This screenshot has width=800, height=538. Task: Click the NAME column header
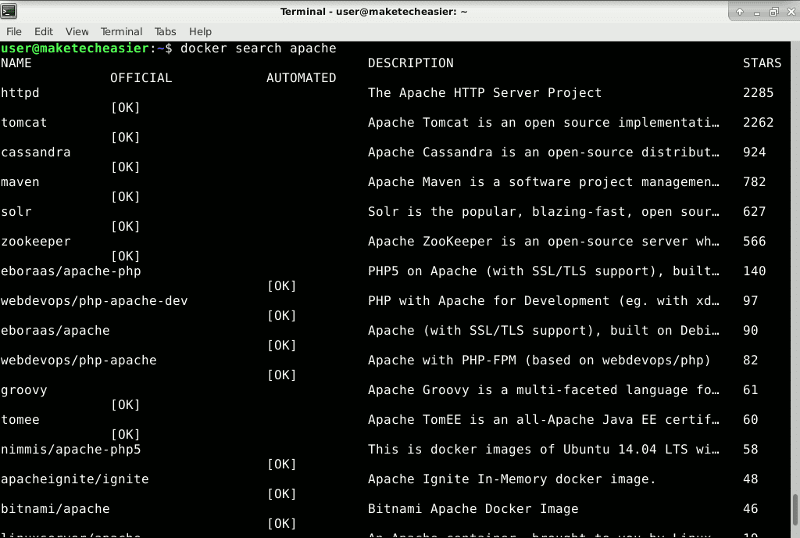click(x=16, y=63)
